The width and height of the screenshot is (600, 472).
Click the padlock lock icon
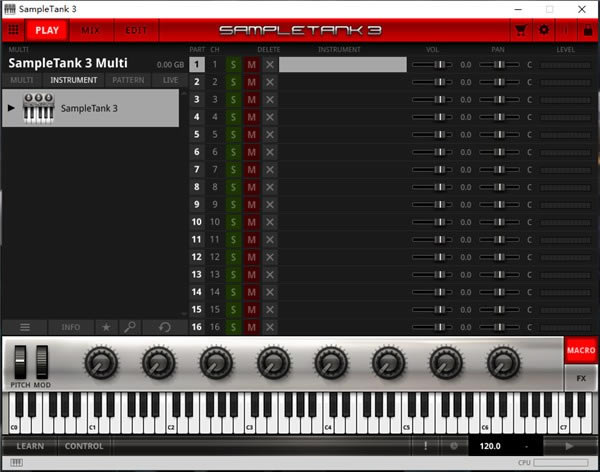[588, 30]
